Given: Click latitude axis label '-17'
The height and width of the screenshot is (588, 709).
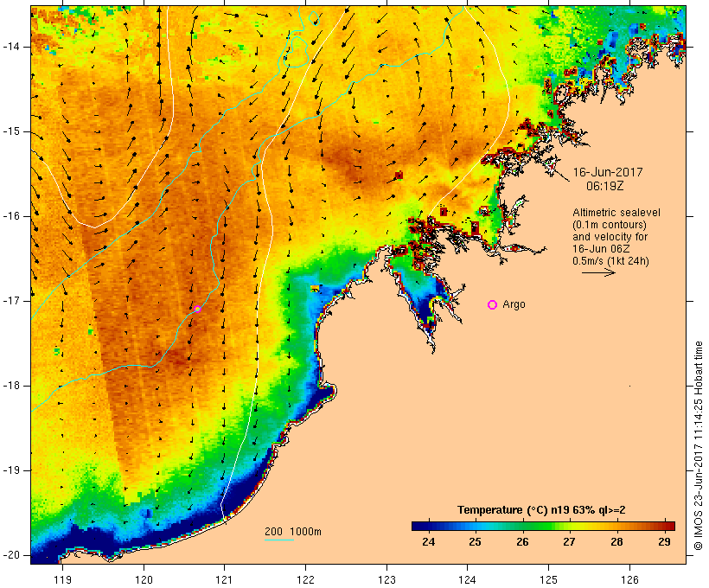Looking at the screenshot, I should pos(11,301).
